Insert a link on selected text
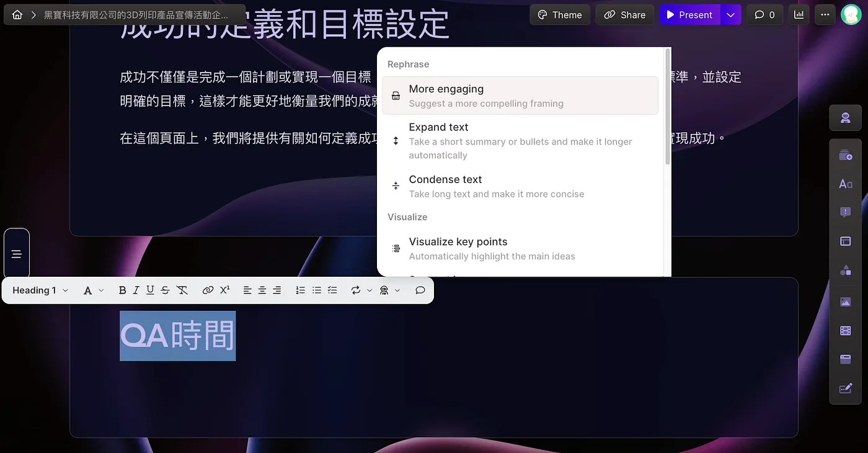This screenshot has height=453, width=868. point(208,290)
